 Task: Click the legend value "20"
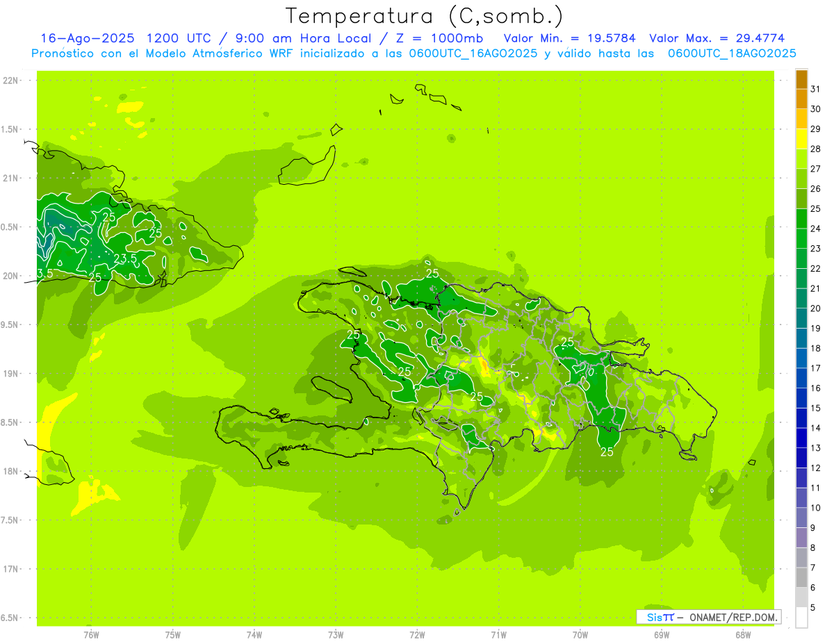816,308
